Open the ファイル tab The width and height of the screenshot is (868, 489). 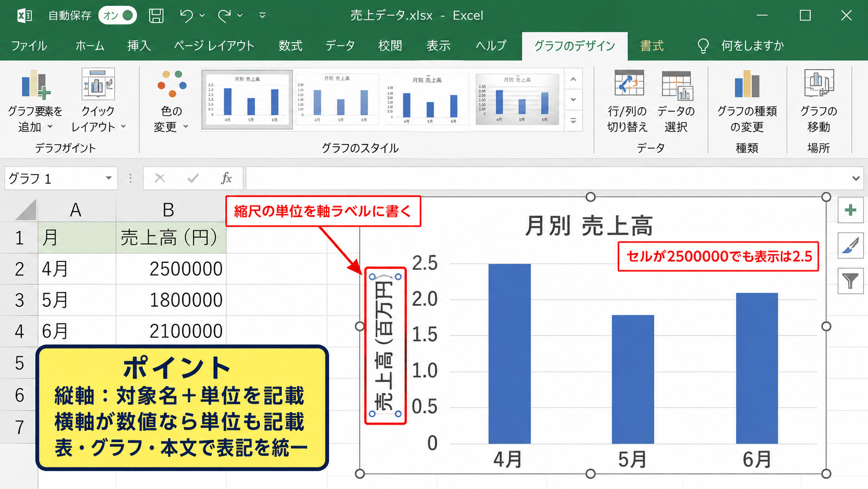click(29, 46)
